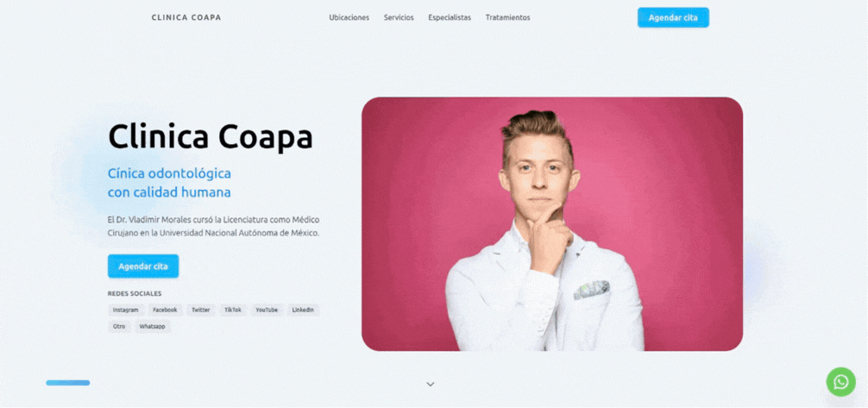Click the blue progress bar indicator
868x408 pixels.
67,382
